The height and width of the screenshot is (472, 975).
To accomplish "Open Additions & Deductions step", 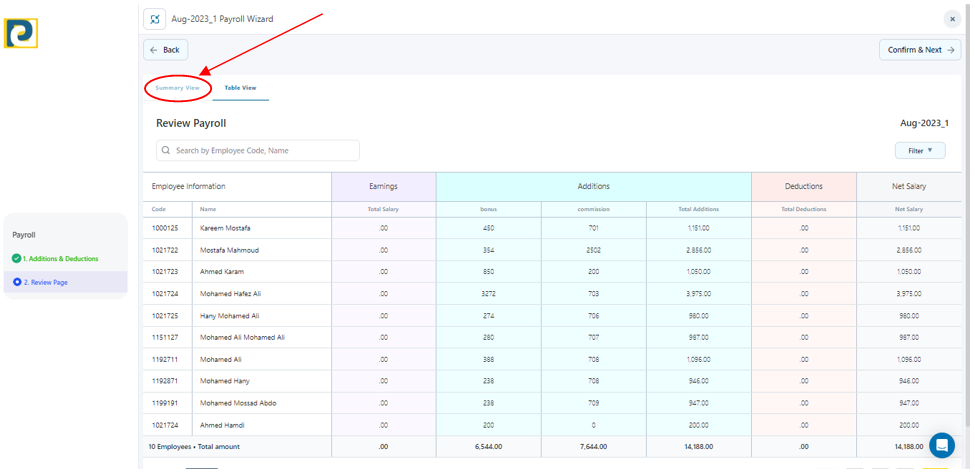I will (60, 259).
